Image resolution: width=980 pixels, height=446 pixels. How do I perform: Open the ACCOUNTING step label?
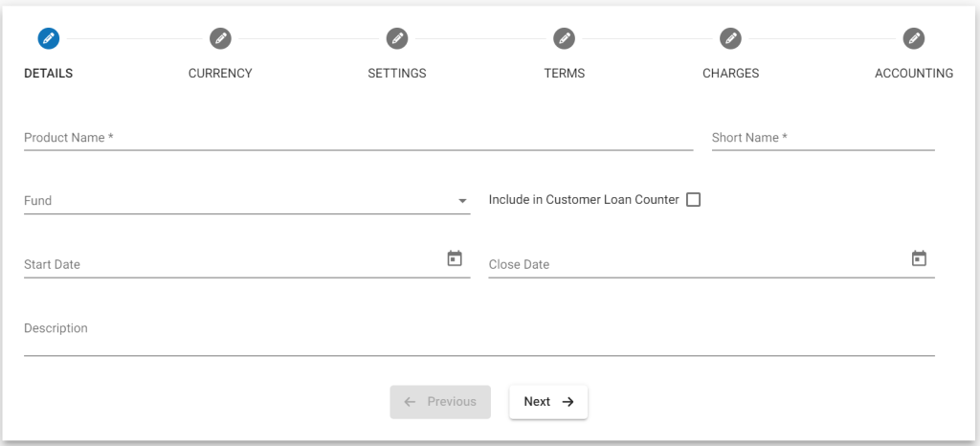pos(913,74)
